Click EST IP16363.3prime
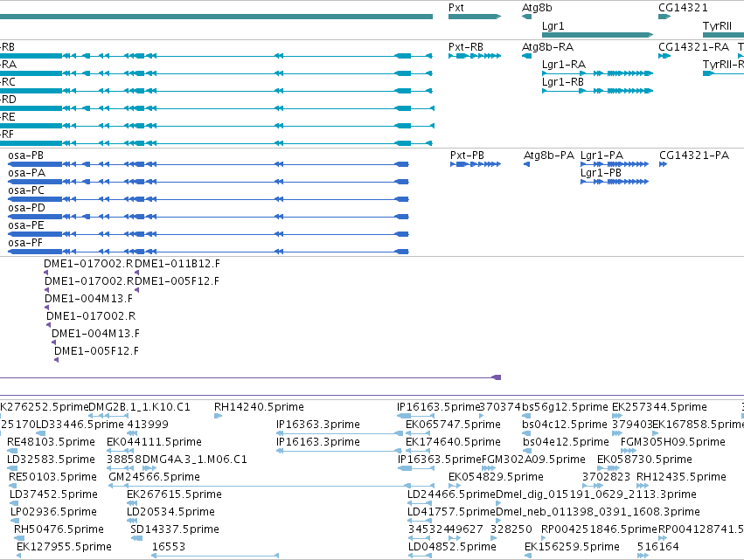Image resolution: width=744 pixels, height=560 pixels. (x=318, y=425)
